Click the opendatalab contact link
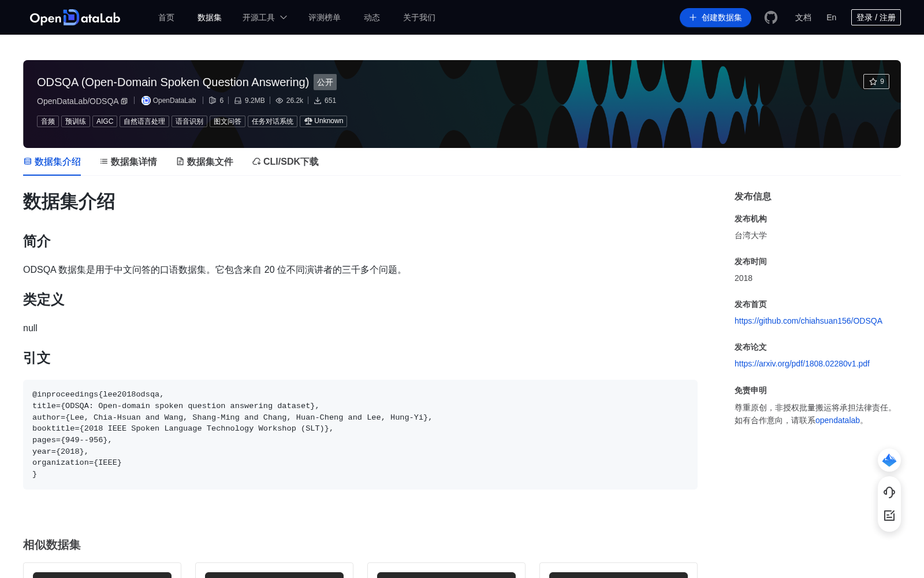Screen dimensions: 924x578 point(837,420)
